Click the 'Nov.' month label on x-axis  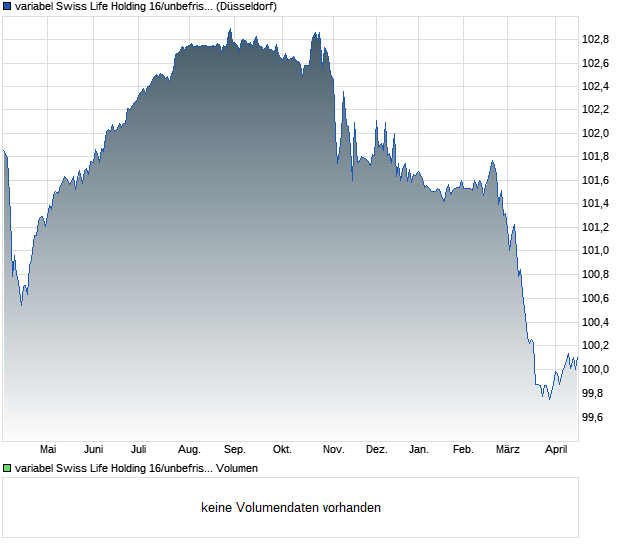pyautogui.click(x=334, y=450)
